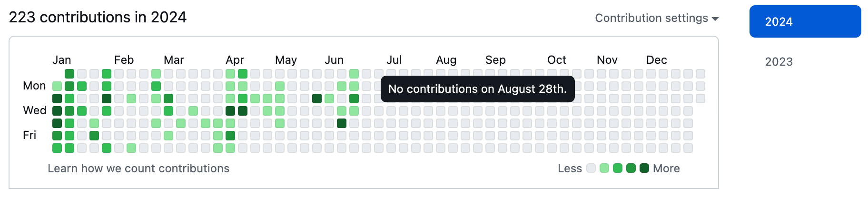Select the January 7th Sunday contribution cell

click(x=69, y=74)
